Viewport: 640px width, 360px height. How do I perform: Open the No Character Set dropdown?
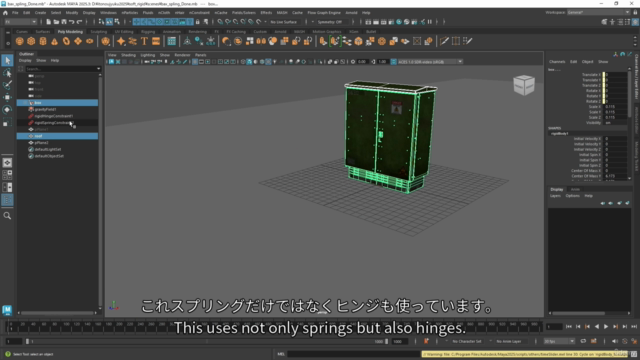(x=467, y=341)
